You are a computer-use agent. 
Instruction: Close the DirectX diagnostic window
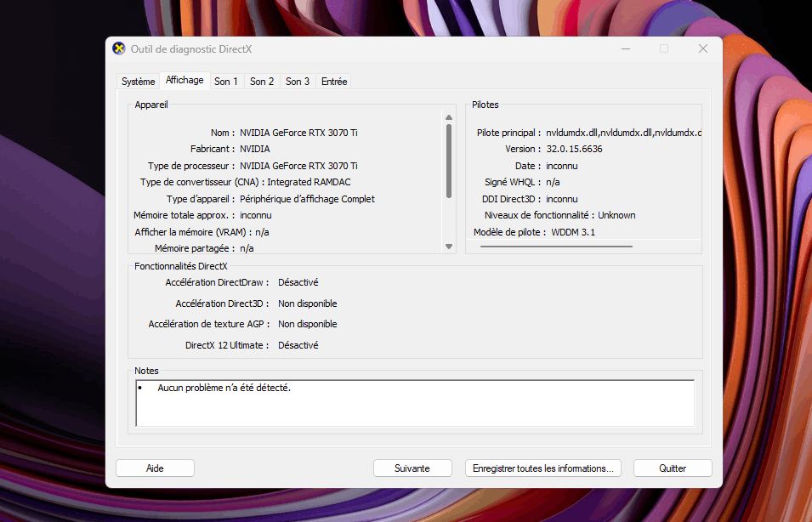click(x=702, y=48)
